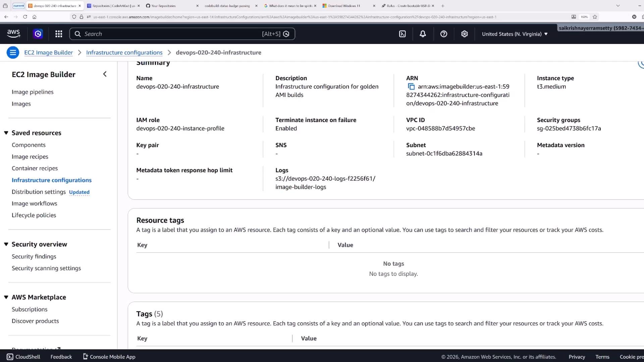Collapse the EC2 Image Builder sidebar
This screenshot has width=644, height=362.
point(105,74)
